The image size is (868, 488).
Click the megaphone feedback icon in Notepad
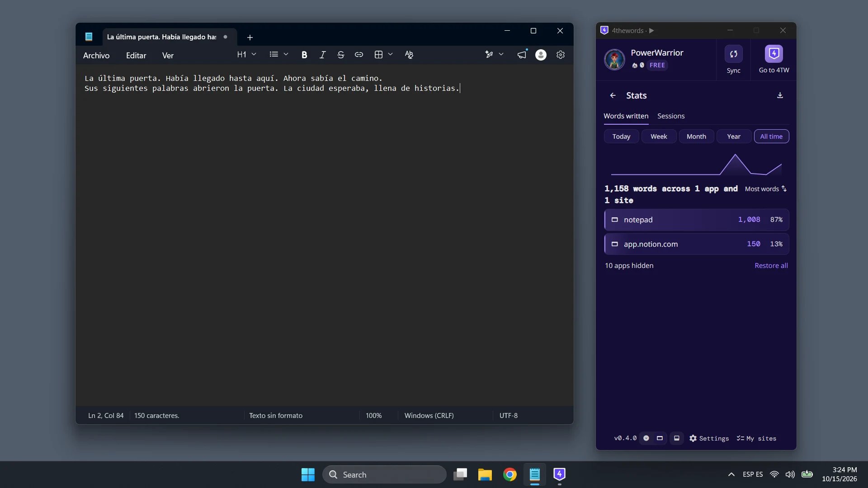point(522,55)
